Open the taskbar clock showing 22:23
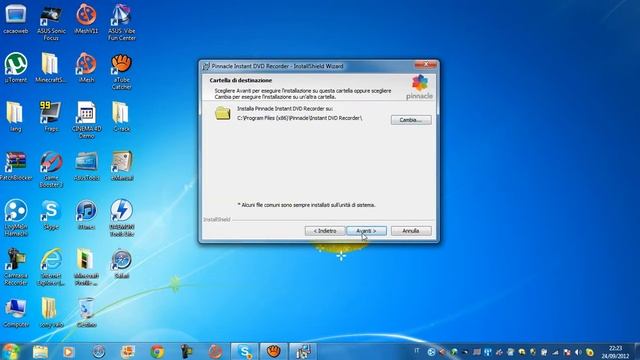The height and width of the screenshot is (360, 640). (615, 352)
